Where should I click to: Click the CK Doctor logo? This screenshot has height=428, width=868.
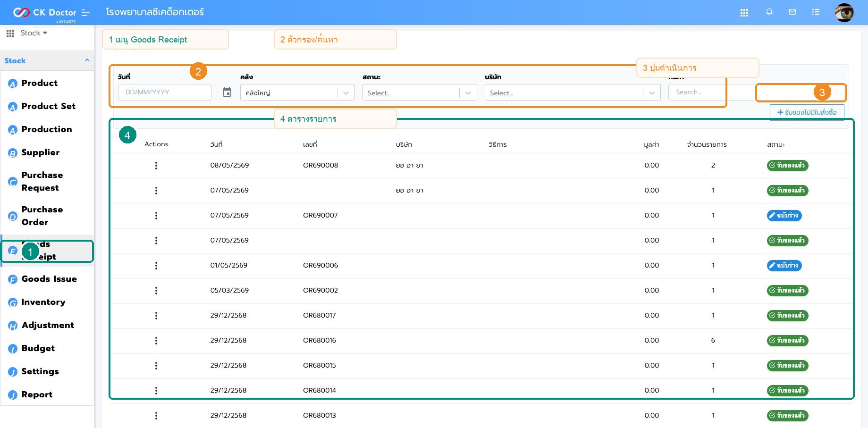[x=45, y=12]
